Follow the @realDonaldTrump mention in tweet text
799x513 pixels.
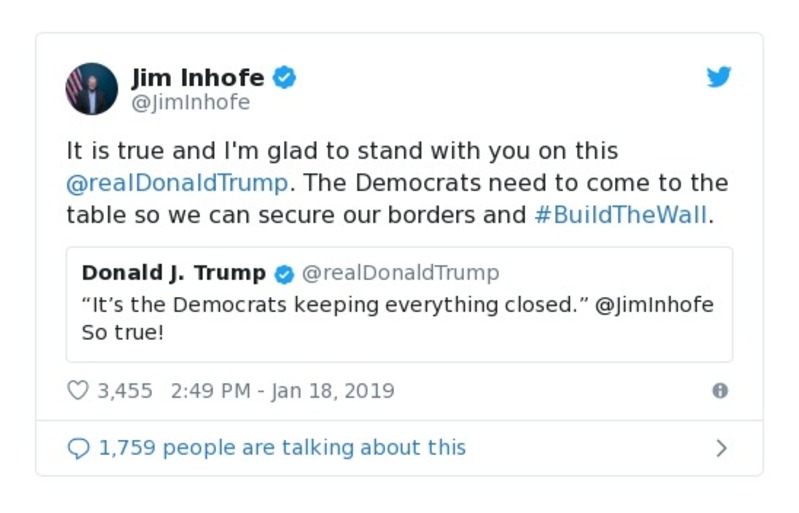(x=177, y=183)
